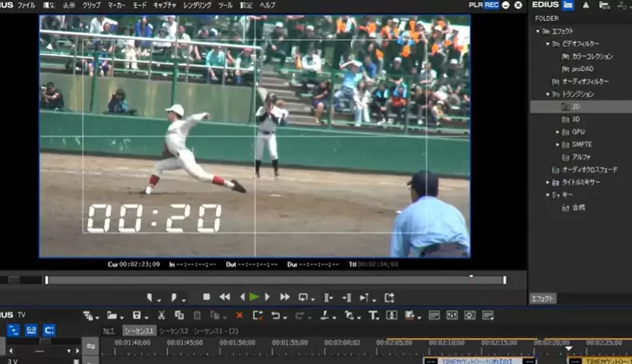
Task: Click the save project floppy icon
Action: (x=137, y=315)
